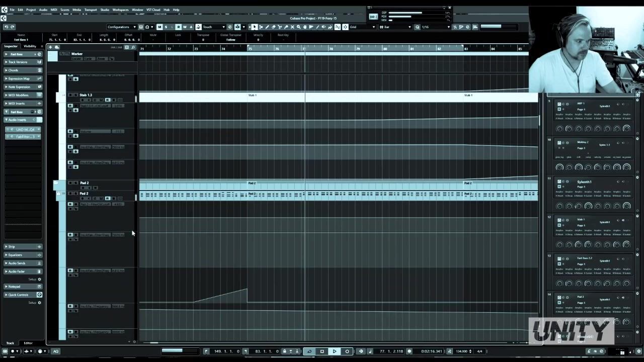The image size is (644, 362).
Task: Click the Undo arrow in toolbar
Action: tap(6, 27)
